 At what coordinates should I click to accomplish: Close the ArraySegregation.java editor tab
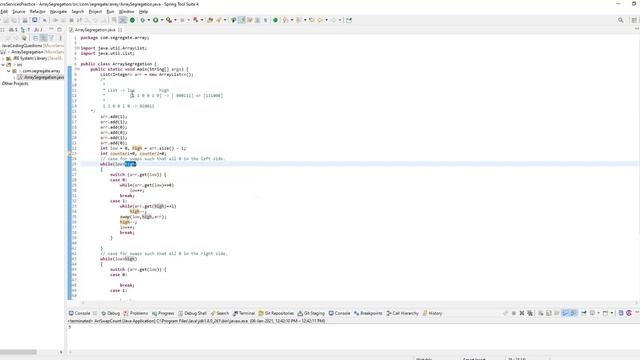coord(120,30)
